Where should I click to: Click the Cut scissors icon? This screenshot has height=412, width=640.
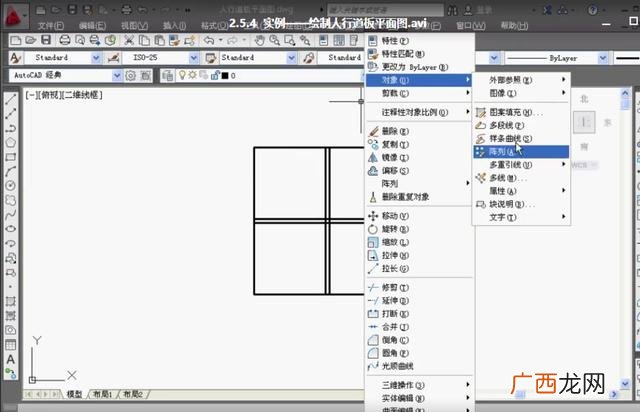tap(129, 40)
